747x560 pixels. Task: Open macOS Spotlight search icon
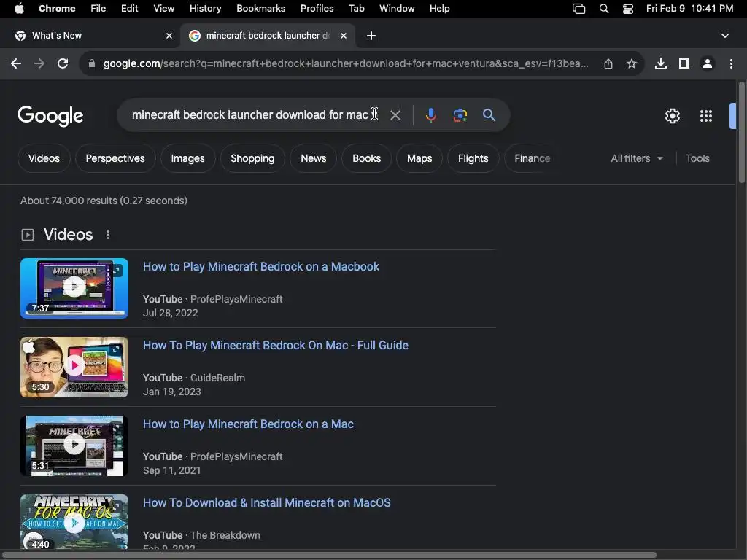[603, 9]
